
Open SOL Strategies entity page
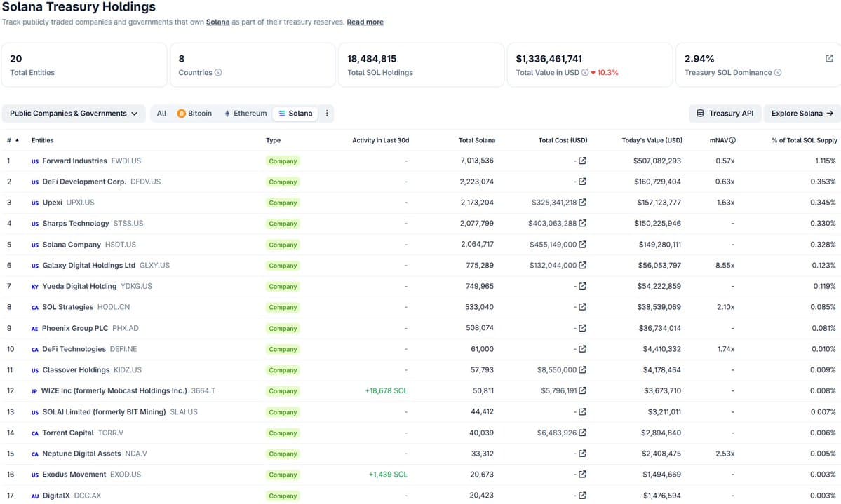(x=67, y=307)
